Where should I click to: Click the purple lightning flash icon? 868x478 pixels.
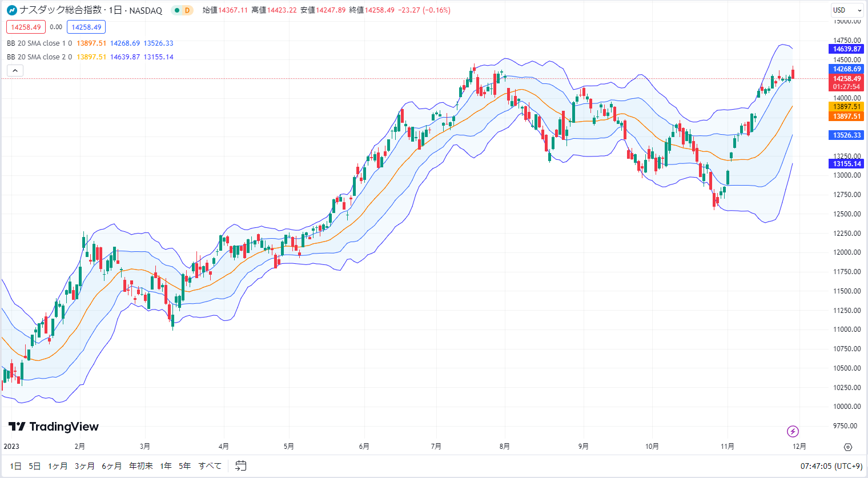point(793,431)
